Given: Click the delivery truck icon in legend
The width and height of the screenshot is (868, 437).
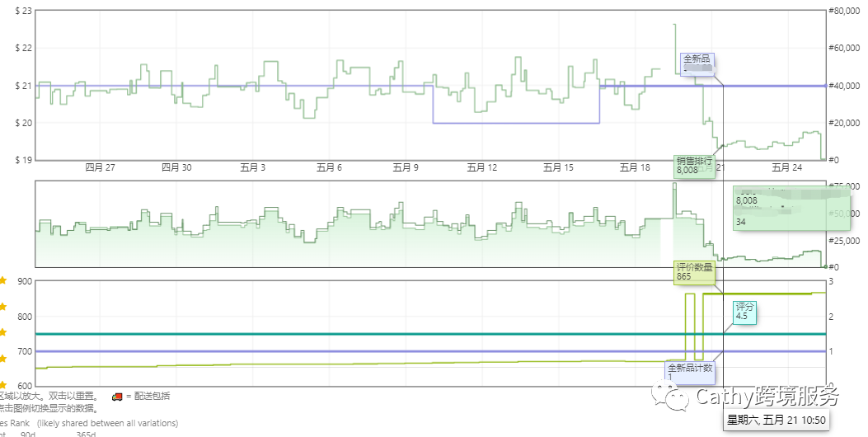Looking at the screenshot, I should coord(118,396).
